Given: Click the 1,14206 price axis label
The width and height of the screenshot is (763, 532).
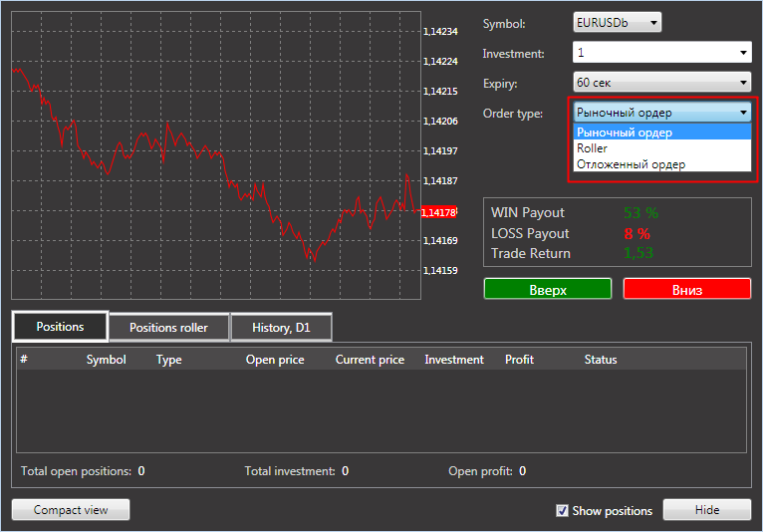Looking at the screenshot, I should (x=440, y=121).
